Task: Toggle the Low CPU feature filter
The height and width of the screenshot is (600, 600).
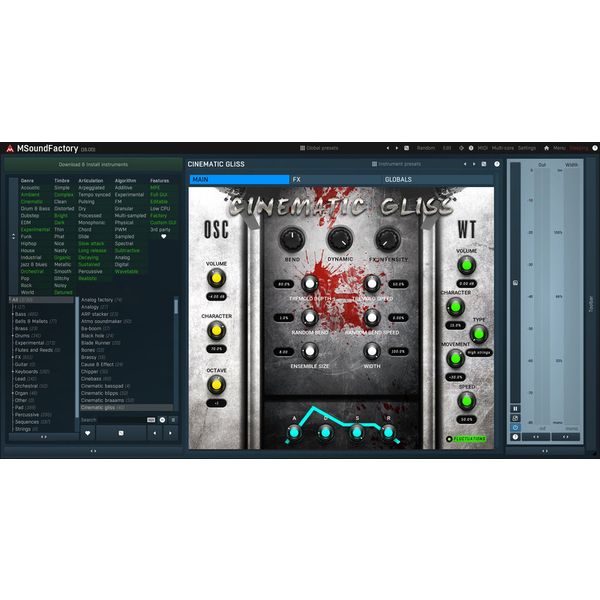Action: pyautogui.click(x=160, y=209)
